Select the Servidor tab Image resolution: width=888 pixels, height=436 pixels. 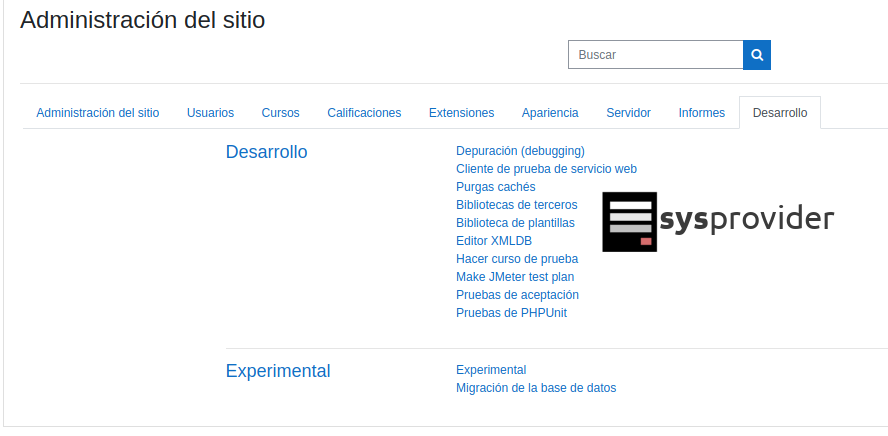click(x=628, y=113)
